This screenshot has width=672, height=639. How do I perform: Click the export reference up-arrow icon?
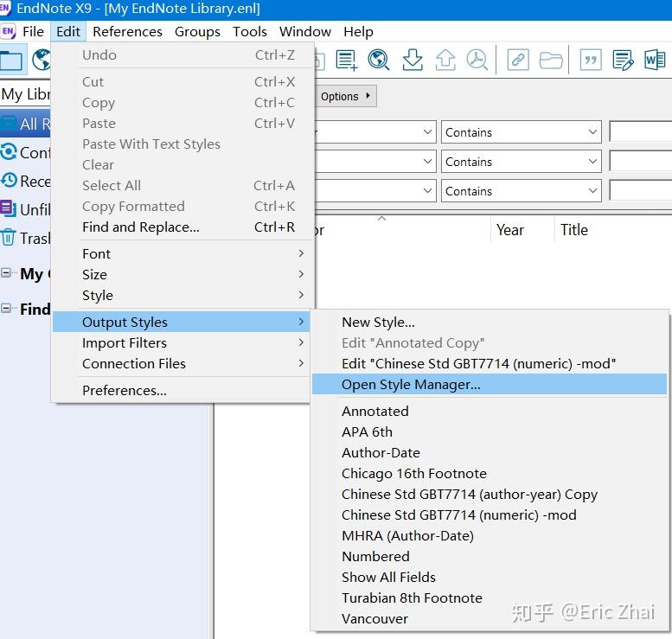click(x=445, y=60)
